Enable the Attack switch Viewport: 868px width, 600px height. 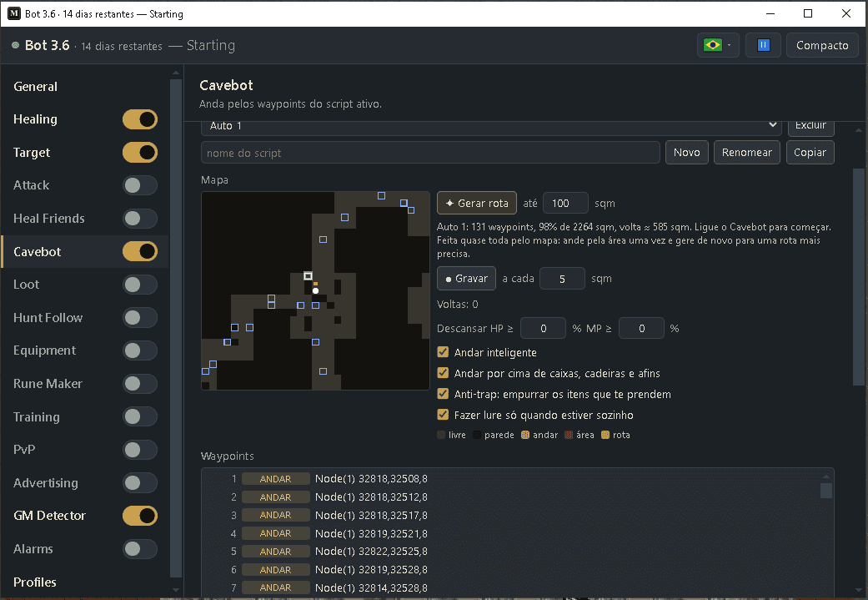tap(140, 185)
